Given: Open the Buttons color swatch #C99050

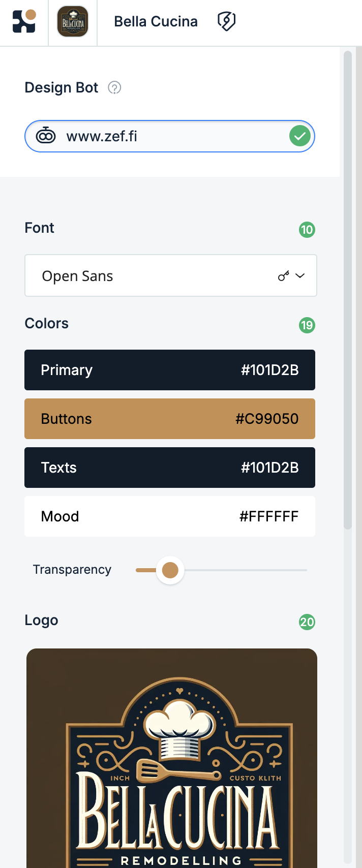Looking at the screenshot, I should (170, 419).
